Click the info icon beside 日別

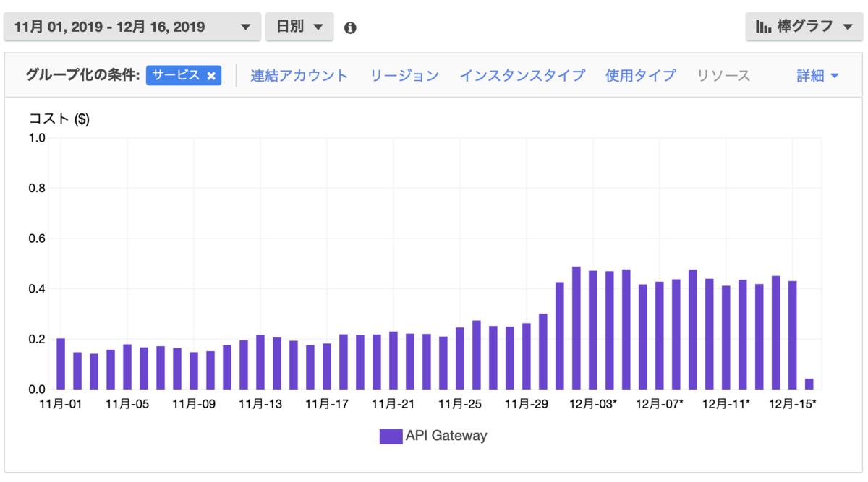350,27
